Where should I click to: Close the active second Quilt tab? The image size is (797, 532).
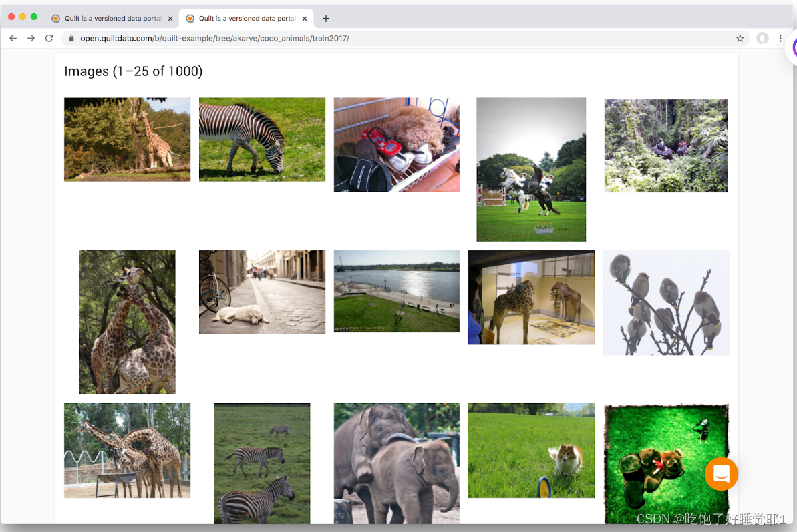click(305, 19)
